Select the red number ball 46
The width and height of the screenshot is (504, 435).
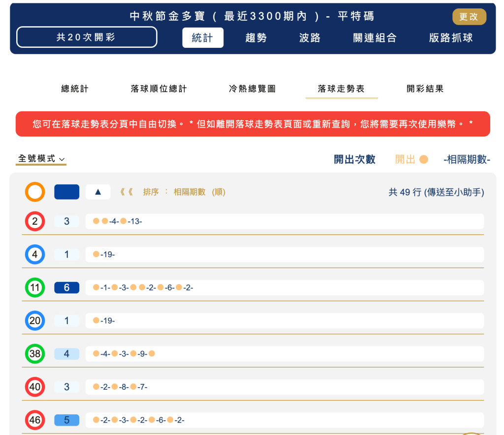tap(34, 420)
